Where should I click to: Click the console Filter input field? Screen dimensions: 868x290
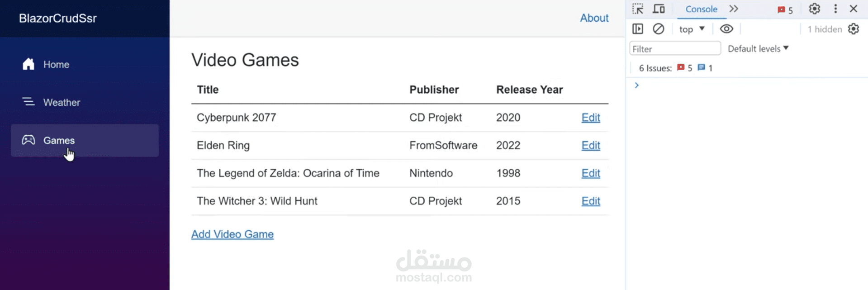point(675,49)
